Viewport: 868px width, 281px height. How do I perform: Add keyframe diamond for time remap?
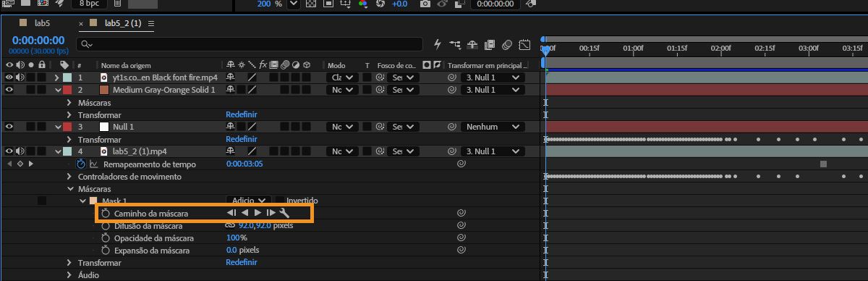(x=20, y=164)
